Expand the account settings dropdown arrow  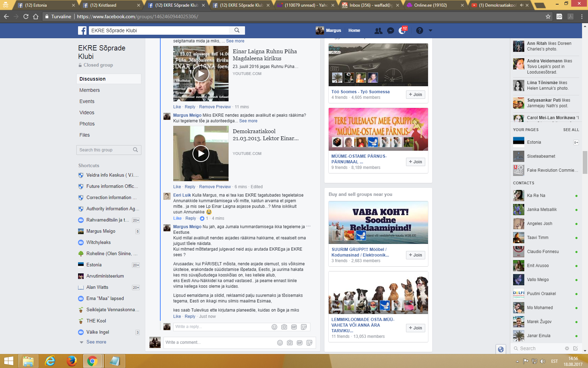click(x=430, y=30)
